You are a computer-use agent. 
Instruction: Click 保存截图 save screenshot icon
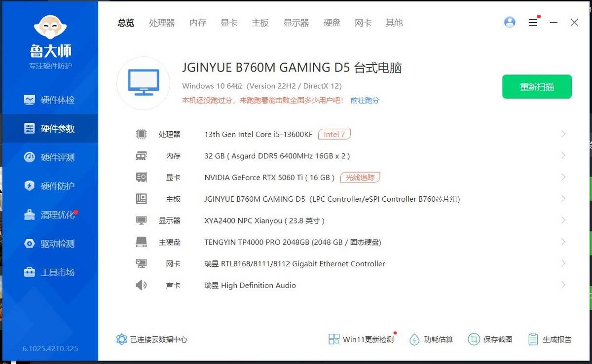474,339
